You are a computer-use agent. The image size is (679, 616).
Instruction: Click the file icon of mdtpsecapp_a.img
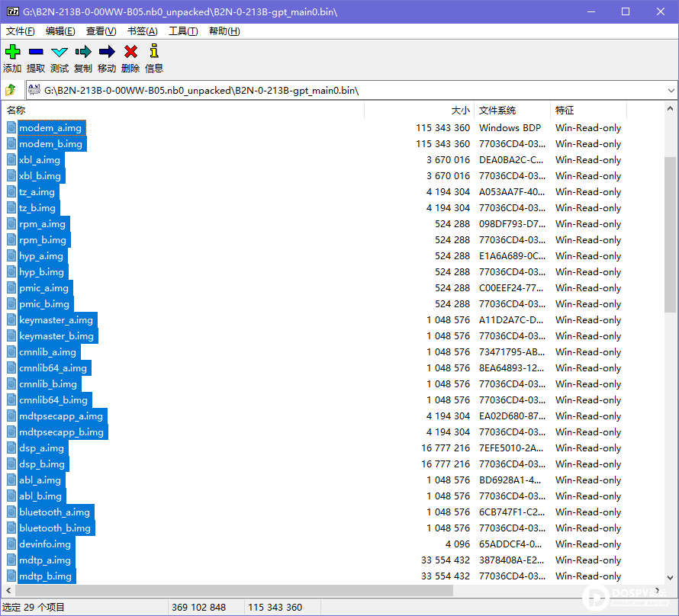click(x=11, y=415)
